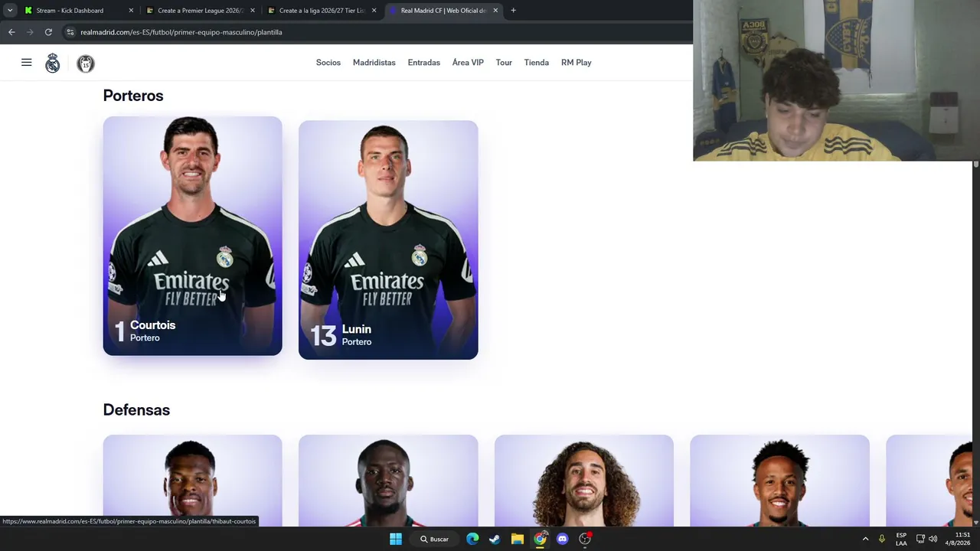Screen dimensions: 980x551
Task: Open the Madridistas menu item
Action: (374, 63)
